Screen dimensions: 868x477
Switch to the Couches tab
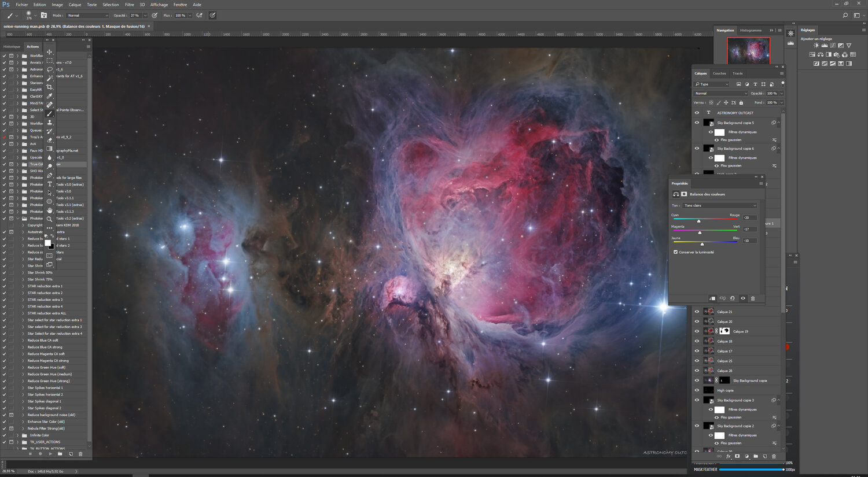tap(719, 73)
